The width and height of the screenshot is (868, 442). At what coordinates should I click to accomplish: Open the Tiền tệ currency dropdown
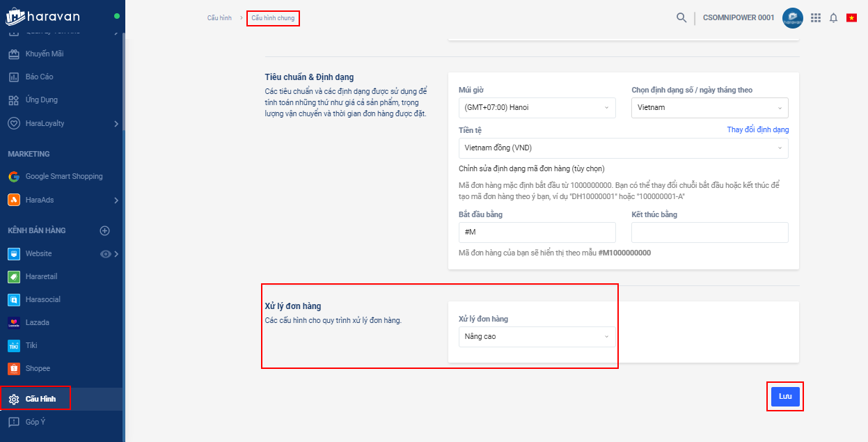point(623,148)
